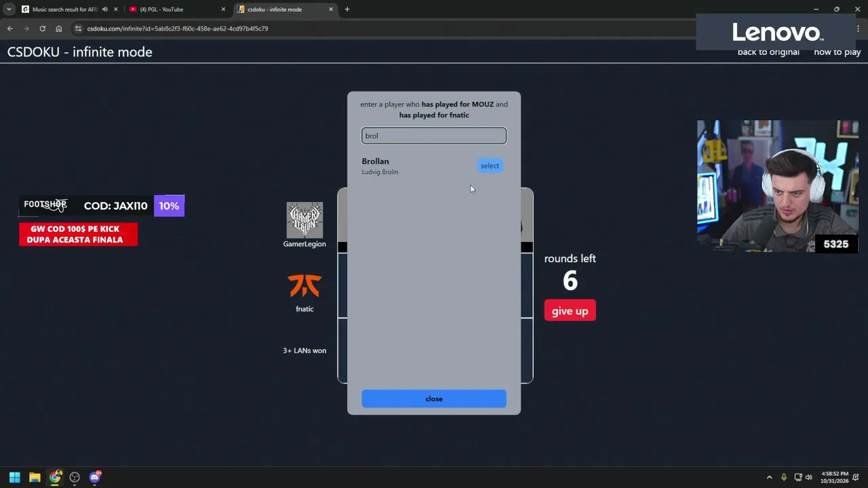Viewport: 868px width, 488px height.
Task: Reload the csdoku page
Action: tap(42, 28)
